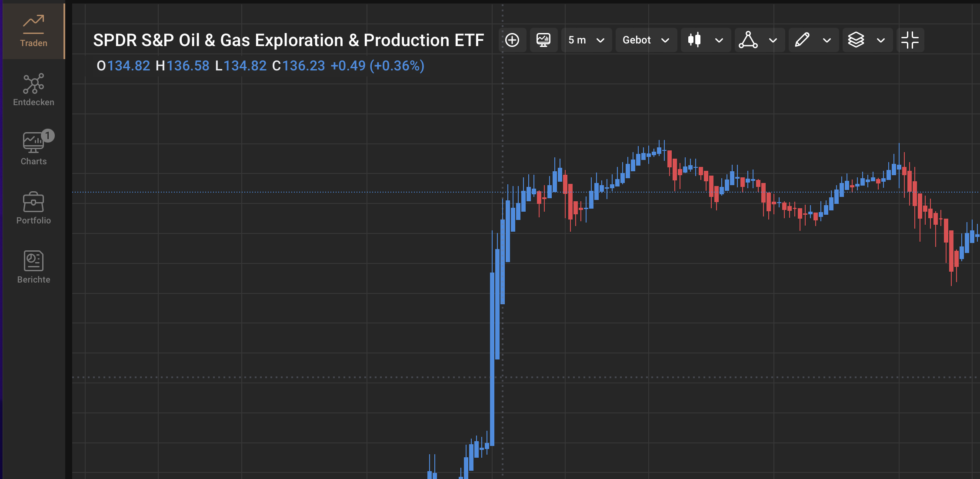Screen dimensions: 980x479
Task: Open the Berichte reports section
Action: [x=33, y=267]
